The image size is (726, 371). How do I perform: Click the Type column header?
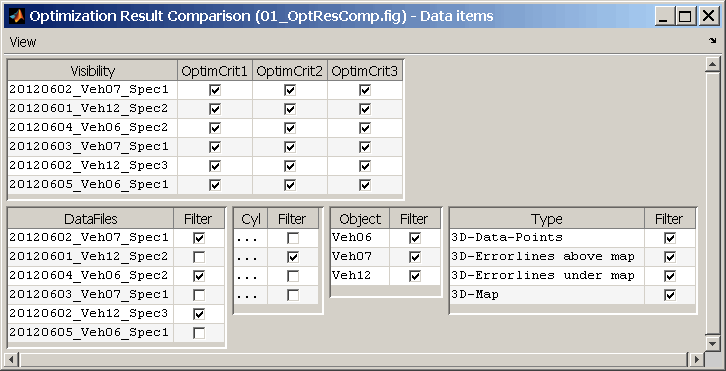(x=547, y=219)
